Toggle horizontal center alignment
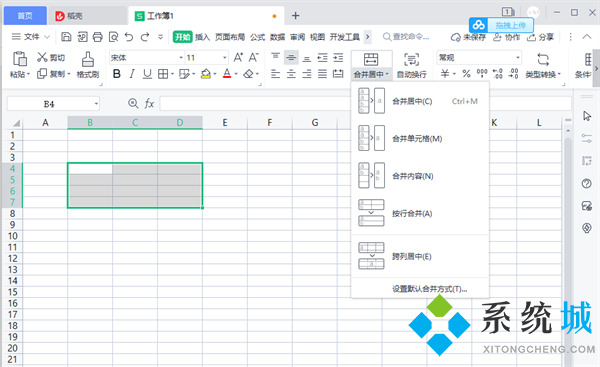 point(291,73)
